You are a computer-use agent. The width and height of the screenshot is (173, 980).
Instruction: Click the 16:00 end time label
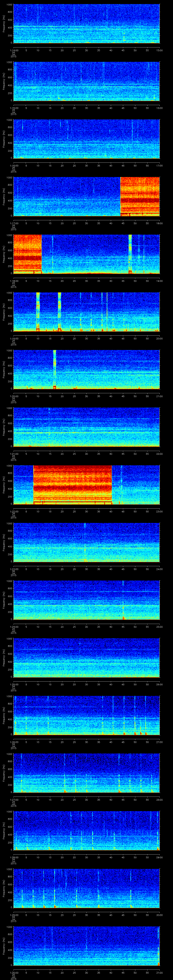coord(159,108)
